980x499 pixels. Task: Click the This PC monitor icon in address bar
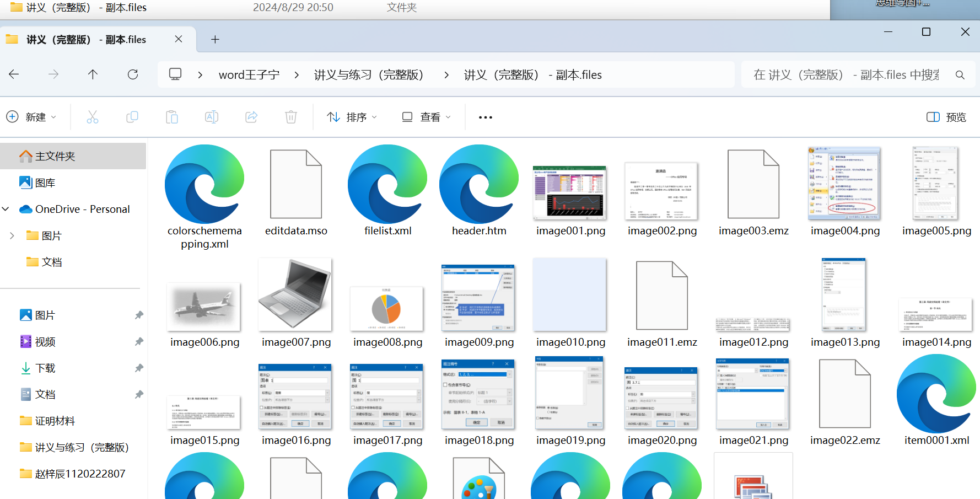[x=175, y=74]
